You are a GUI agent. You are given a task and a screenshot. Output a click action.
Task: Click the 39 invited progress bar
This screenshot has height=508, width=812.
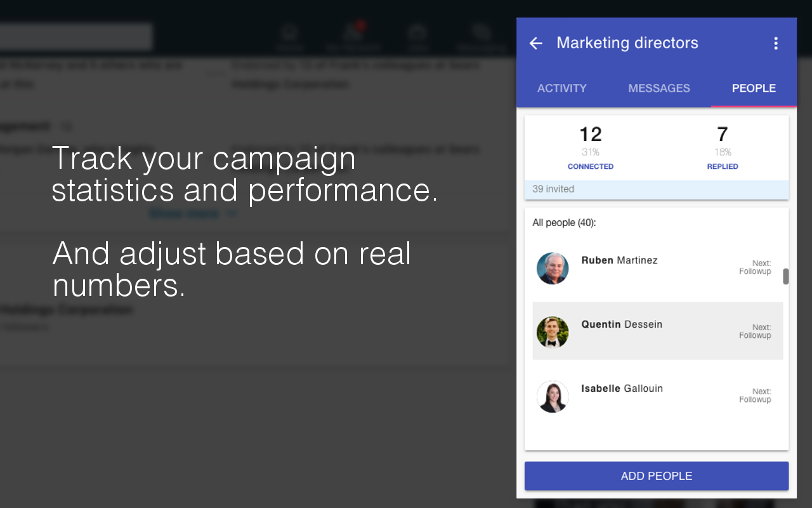[657, 189]
